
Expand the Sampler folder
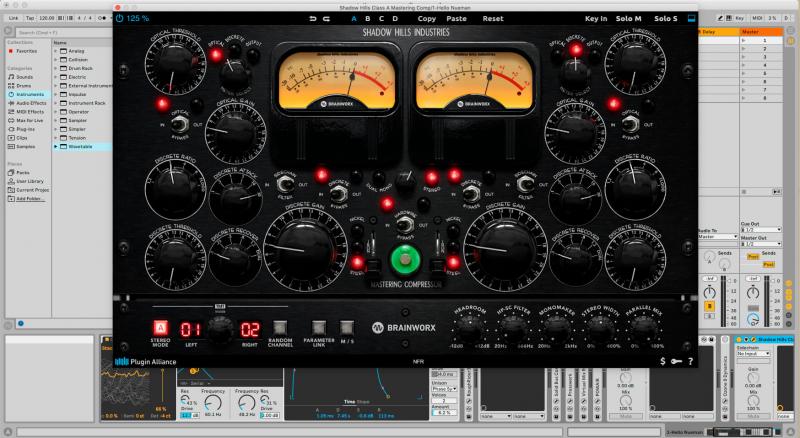pyautogui.click(x=56, y=120)
